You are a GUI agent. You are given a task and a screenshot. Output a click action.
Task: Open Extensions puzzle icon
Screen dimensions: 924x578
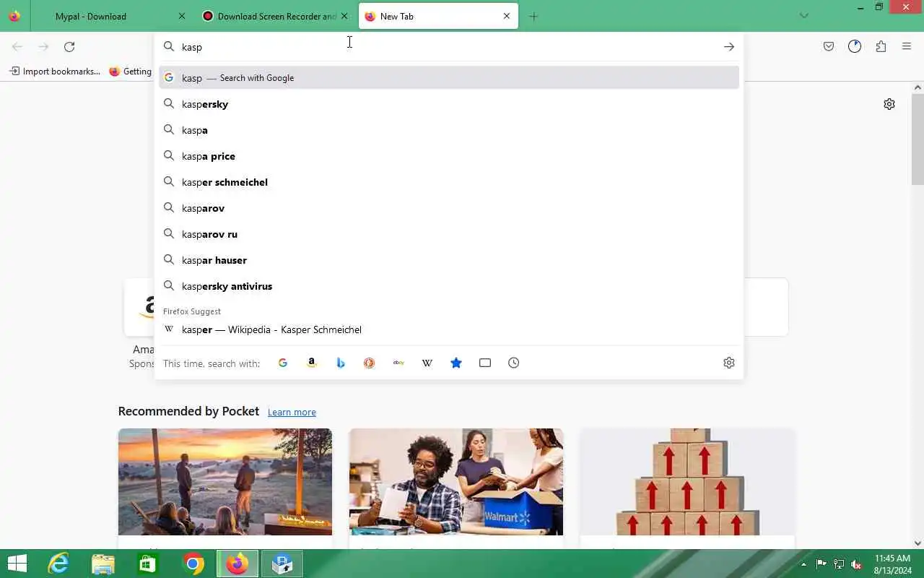click(881, 47)
